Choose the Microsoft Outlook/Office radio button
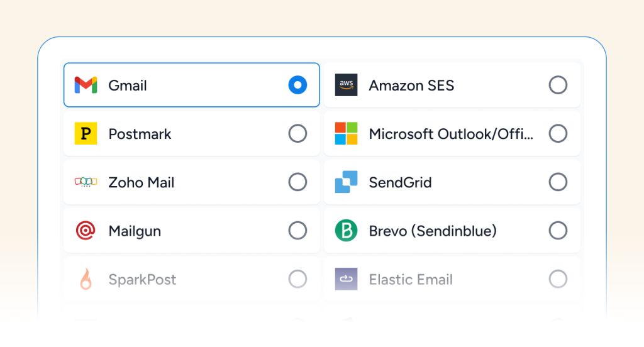 [558, 133]
